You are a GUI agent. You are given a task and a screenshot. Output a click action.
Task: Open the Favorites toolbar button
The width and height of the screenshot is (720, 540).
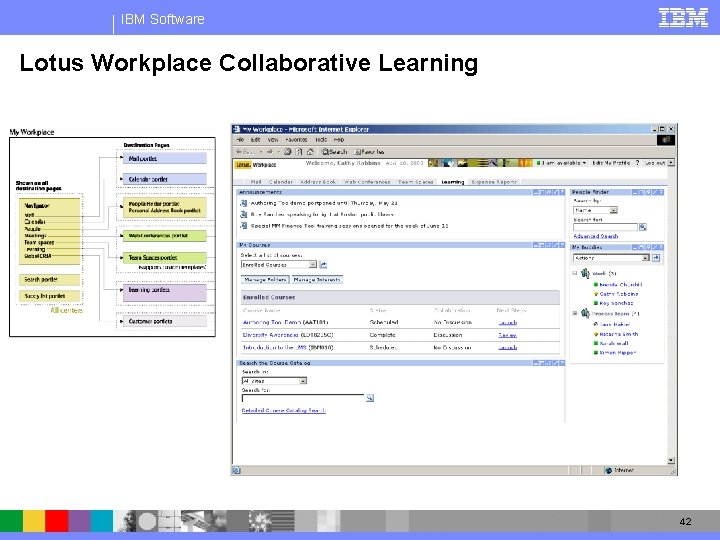370,152
